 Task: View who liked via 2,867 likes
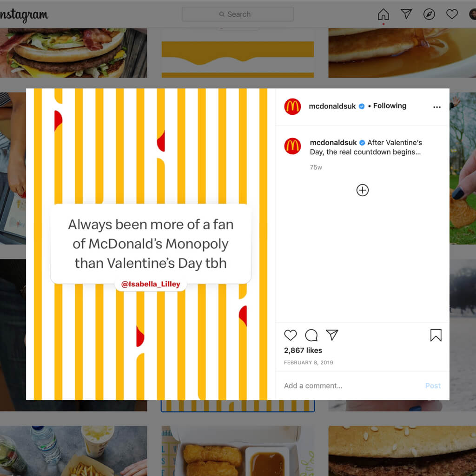[303, 350]
